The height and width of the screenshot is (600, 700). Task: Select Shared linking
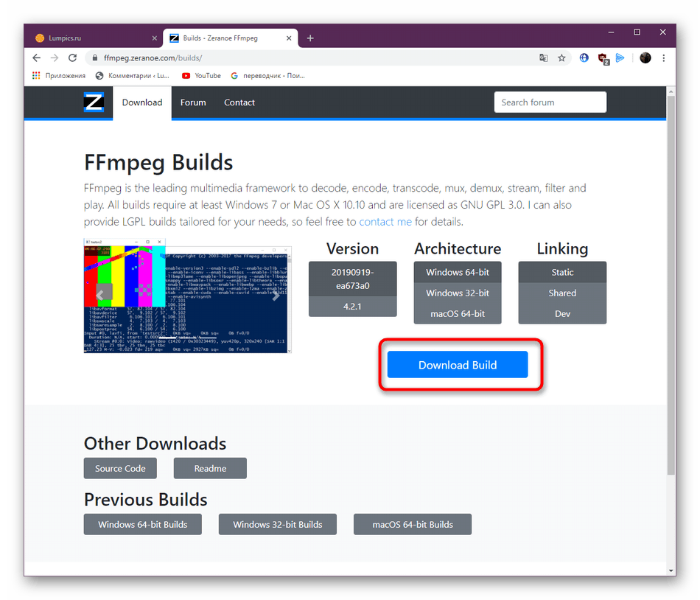(562, 293)
